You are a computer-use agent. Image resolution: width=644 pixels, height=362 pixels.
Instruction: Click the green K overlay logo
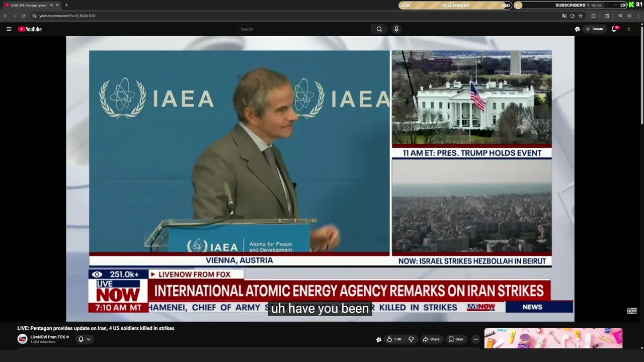pyautogui.click(x=631, y=5)
